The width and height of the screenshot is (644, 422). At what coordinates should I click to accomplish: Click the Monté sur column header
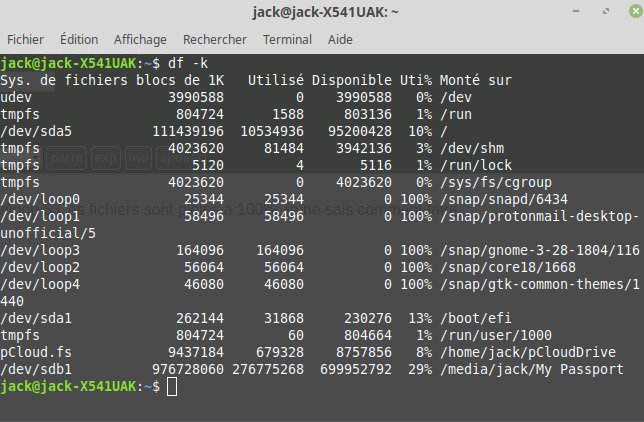tap(475, 80)
